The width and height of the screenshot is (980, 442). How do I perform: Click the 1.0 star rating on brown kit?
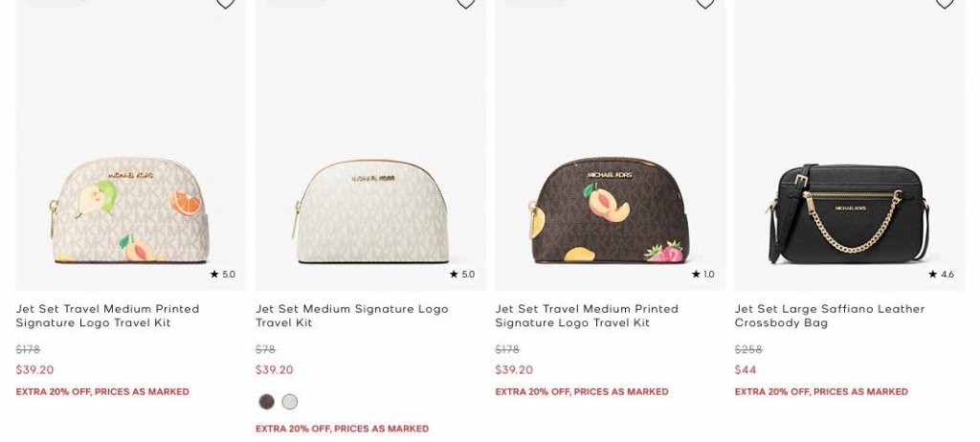click(703, 274)
